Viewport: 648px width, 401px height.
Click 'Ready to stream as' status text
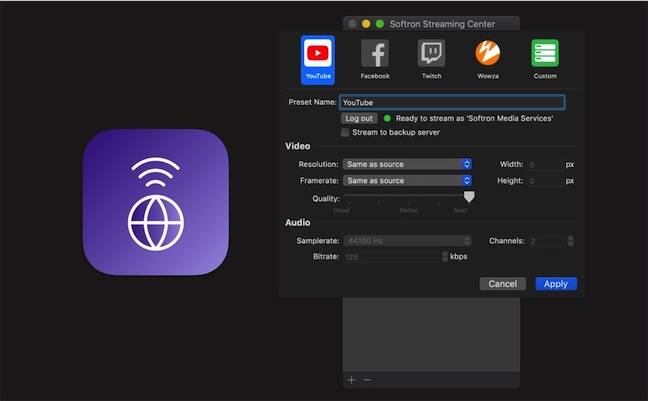[474, 119]
